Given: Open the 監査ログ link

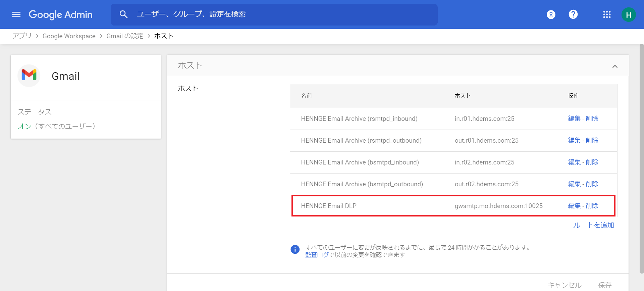Looking at the screenshot, I should 317,255.
